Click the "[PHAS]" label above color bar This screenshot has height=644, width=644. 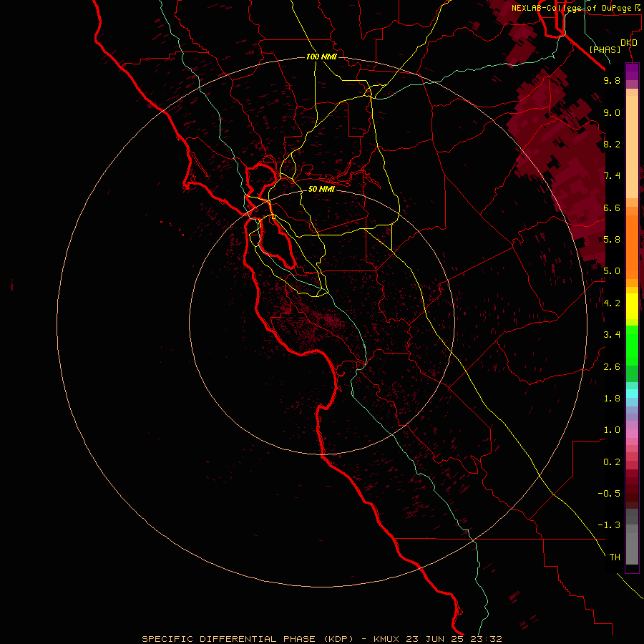click(605, 50)
